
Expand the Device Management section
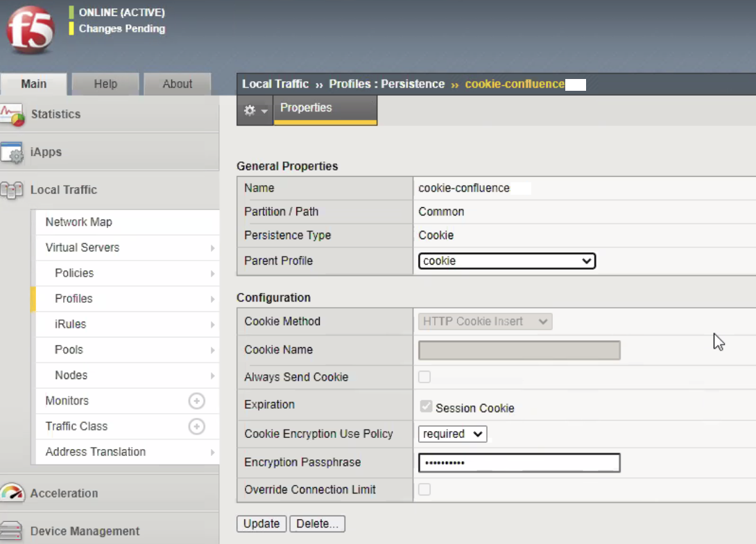[110, 531]
